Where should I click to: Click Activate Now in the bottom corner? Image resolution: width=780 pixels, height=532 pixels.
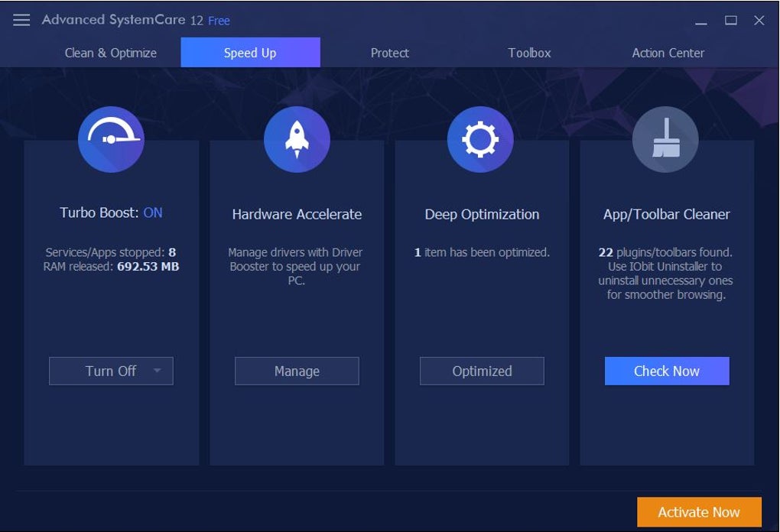[697, 512]
